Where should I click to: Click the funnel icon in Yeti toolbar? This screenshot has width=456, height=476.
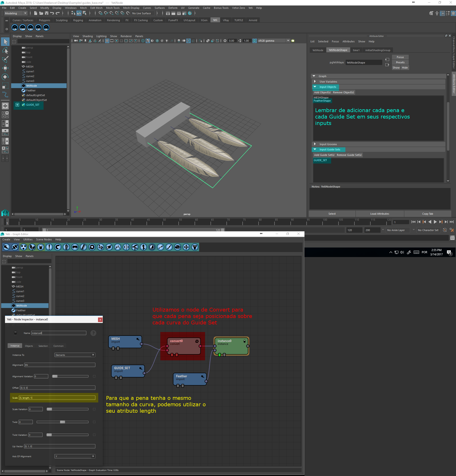(195, 247)
